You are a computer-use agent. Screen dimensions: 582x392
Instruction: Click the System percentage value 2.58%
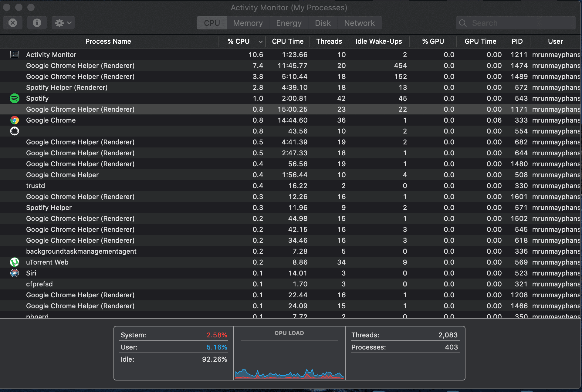(x=217, y=335)
